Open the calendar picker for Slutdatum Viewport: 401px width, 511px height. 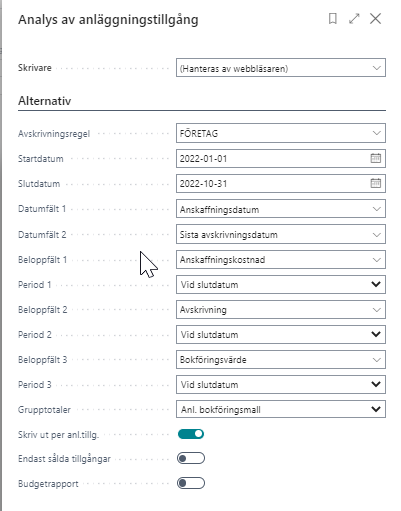[x=376, y=183]
